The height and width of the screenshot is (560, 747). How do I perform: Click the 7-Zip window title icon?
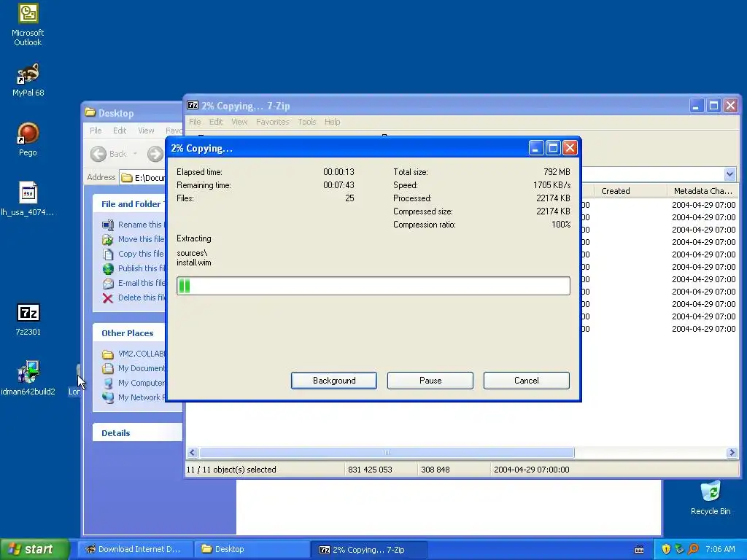click(193, 105)
